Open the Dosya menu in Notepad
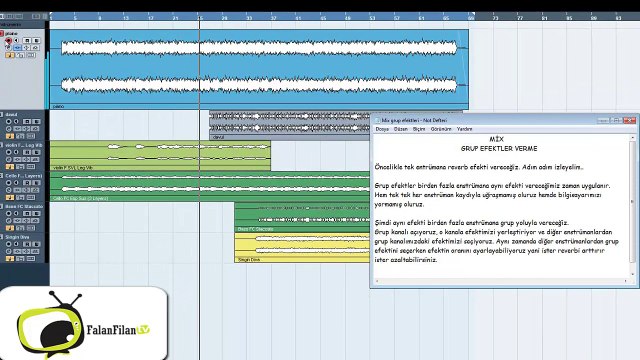The width and height of the screenshot is (640, 360). tap(382, 129)
